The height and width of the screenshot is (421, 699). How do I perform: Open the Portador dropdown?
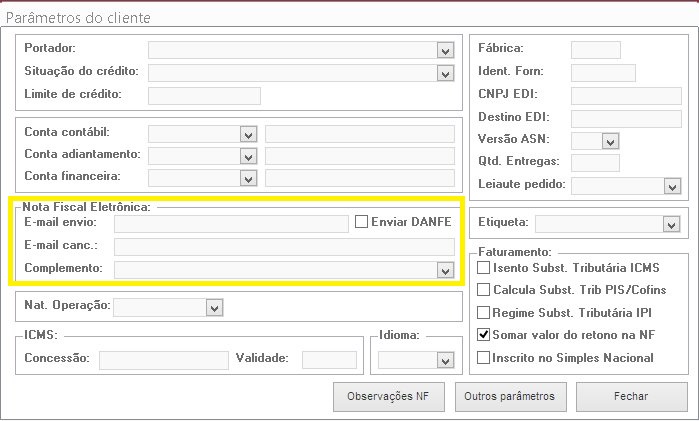pos(445,50)
